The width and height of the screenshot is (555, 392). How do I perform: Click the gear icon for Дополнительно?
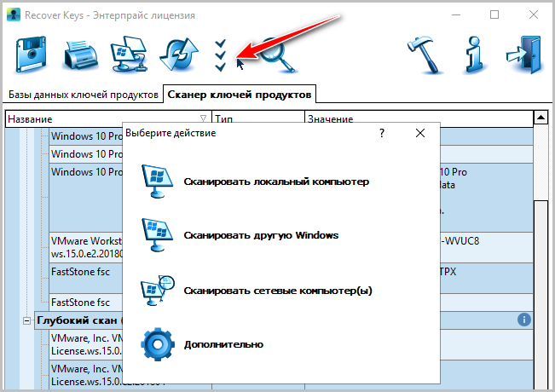click(158, 344)
